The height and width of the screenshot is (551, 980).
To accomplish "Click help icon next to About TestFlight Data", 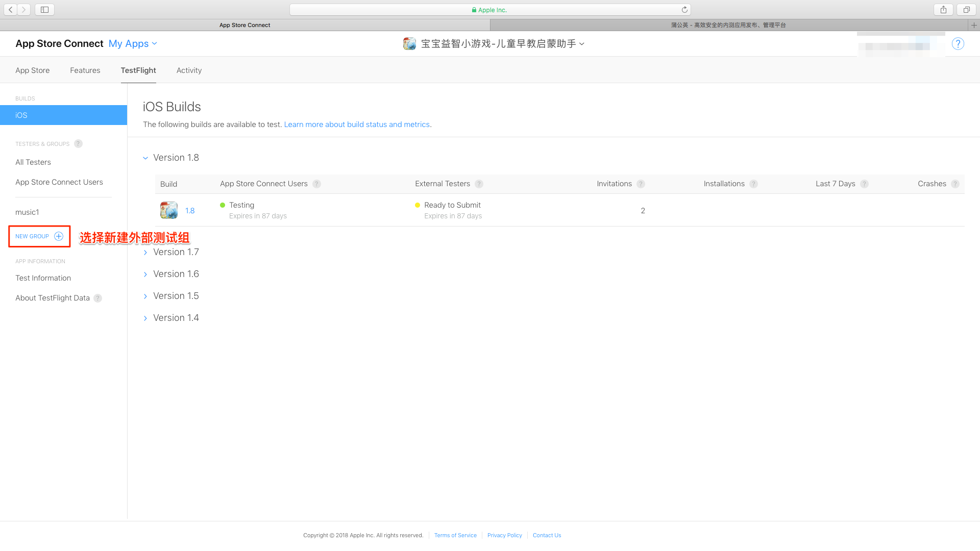I will click(x=97, y=298).
